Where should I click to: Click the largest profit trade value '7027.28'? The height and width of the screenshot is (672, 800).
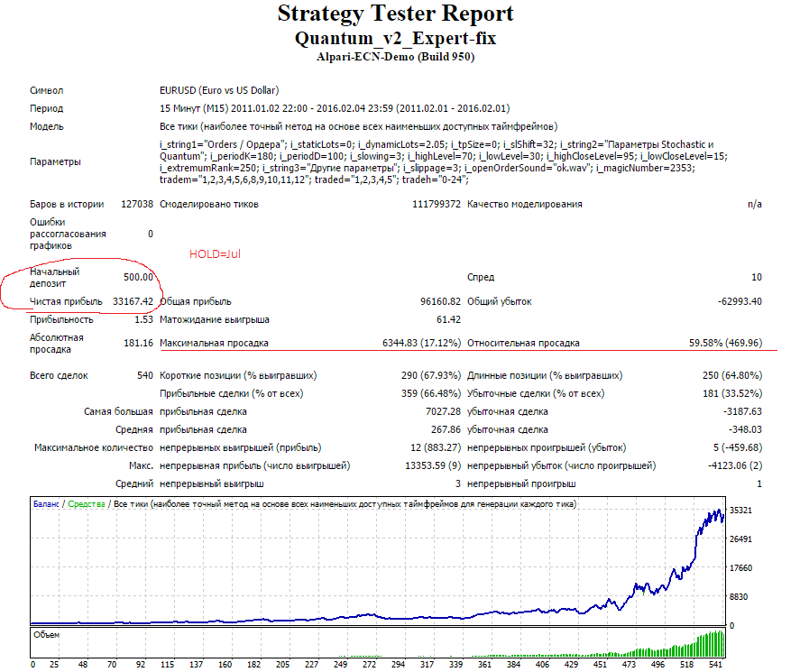[x=444, y=411]
